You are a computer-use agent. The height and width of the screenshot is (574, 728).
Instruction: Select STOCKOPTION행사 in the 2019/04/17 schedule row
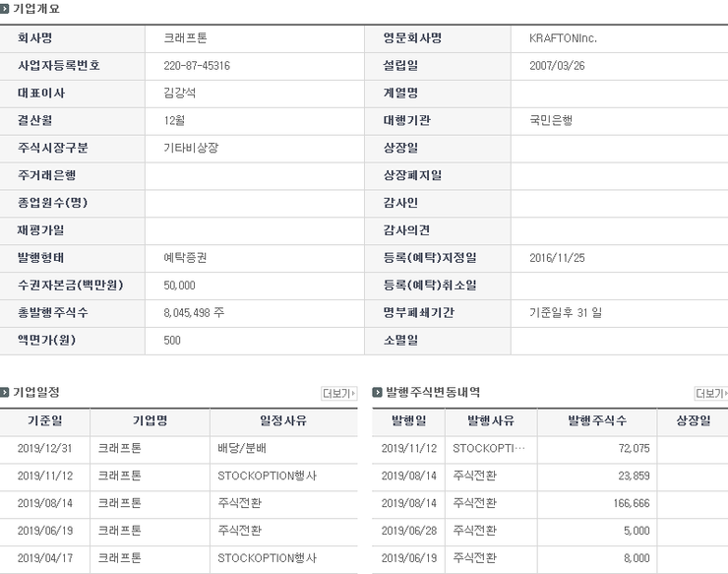267,557
